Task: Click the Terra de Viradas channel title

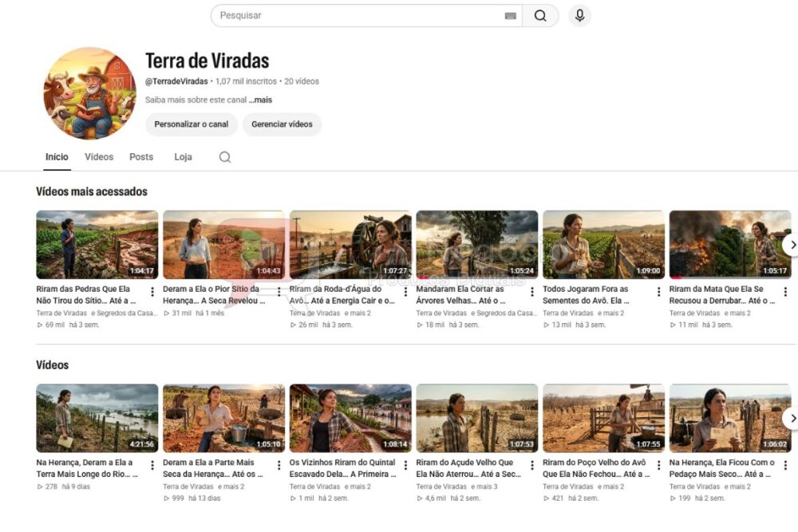Action: [x=207, y=61]
